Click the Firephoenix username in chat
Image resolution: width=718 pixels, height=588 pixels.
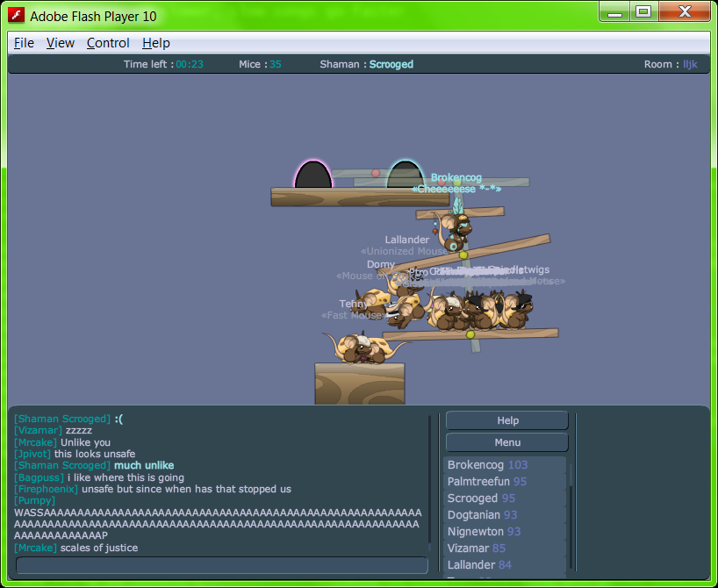click(47, 489)
